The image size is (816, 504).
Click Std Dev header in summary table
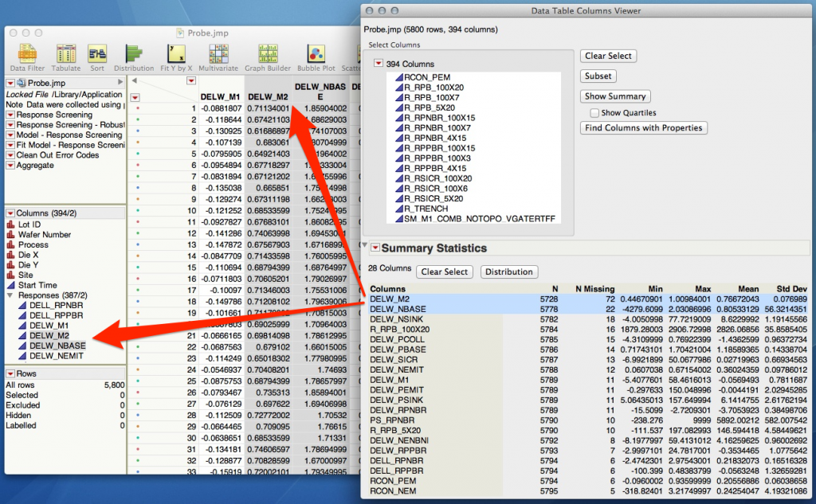click(791, 289)
